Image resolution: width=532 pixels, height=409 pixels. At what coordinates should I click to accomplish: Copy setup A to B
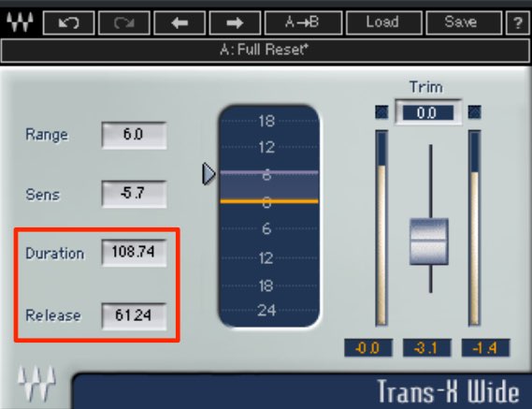[x=303, y=22]
